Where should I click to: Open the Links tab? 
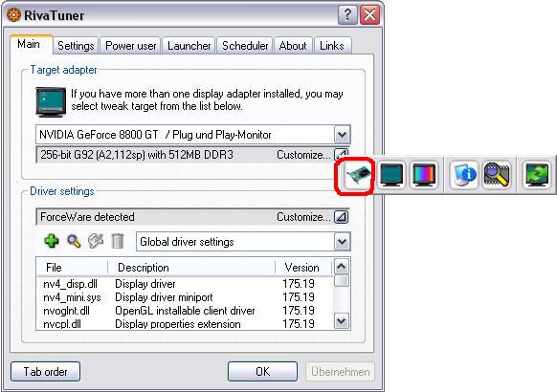(x=332, y=46)
